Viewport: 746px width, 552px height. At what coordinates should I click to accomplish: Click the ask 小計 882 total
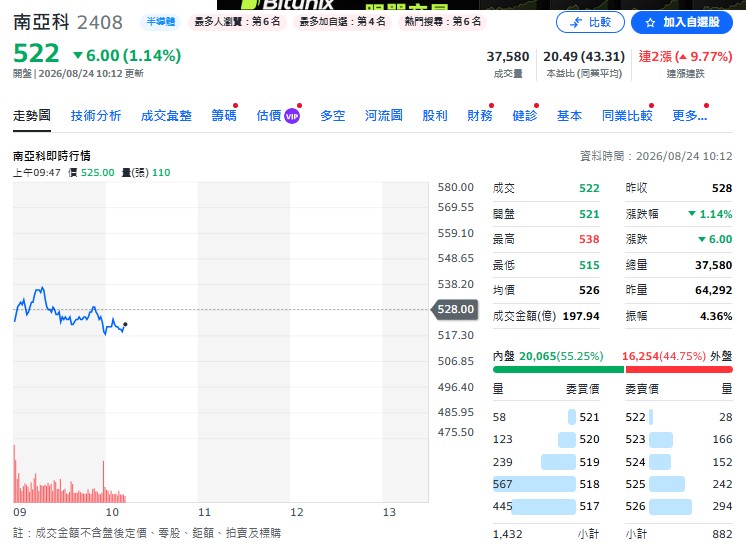pos(722,534)
